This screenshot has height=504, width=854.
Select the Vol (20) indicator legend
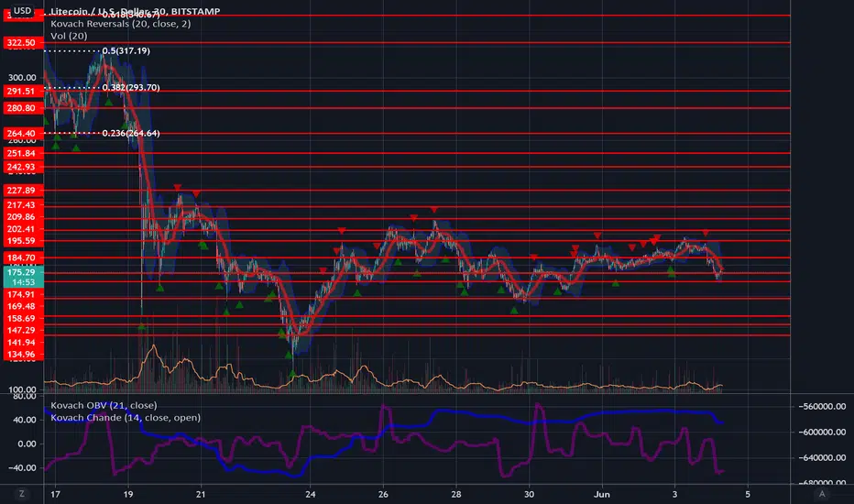[69, 36]
